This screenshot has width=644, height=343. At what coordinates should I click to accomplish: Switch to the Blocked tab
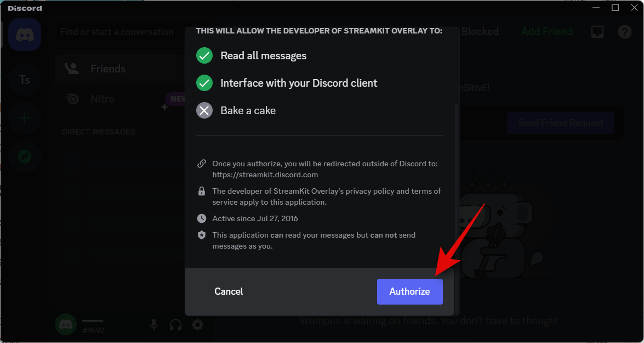click(480, 32)
